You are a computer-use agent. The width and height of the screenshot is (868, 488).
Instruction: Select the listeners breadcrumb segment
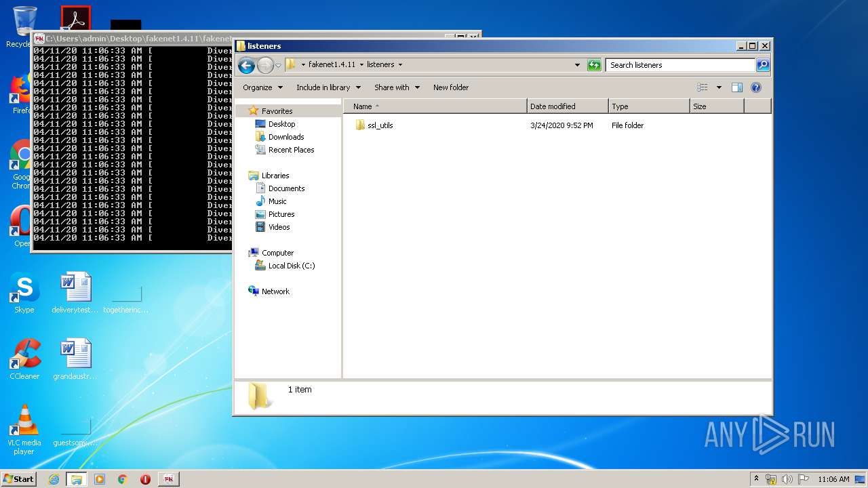pyautogui.click(x=380, y=65)
